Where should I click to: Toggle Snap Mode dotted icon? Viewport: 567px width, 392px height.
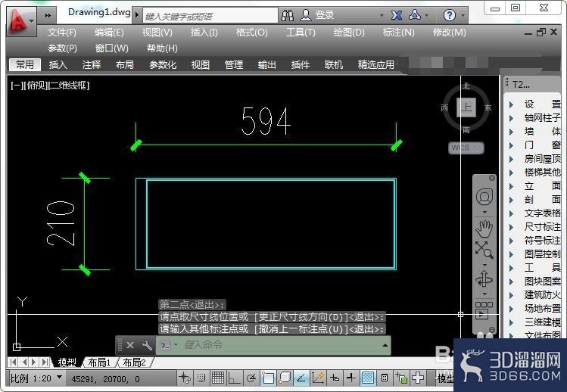[201, 378]
